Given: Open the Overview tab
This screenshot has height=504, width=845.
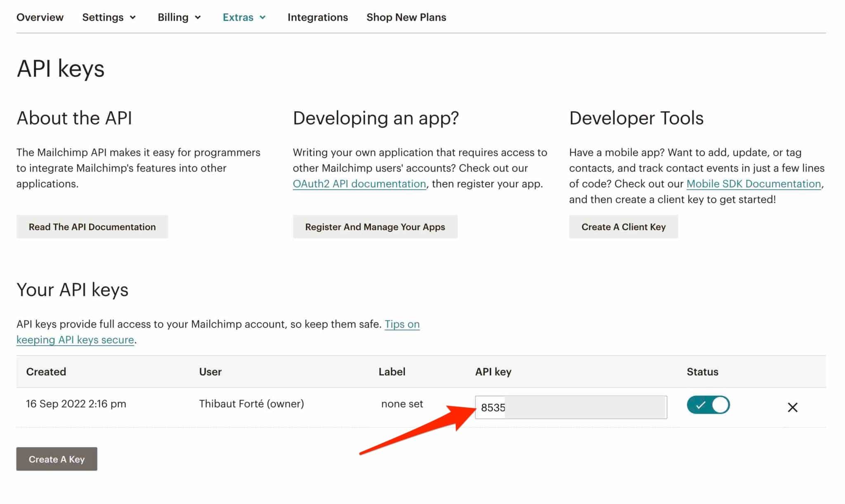Looking at the screenshot, I should 40,17.
